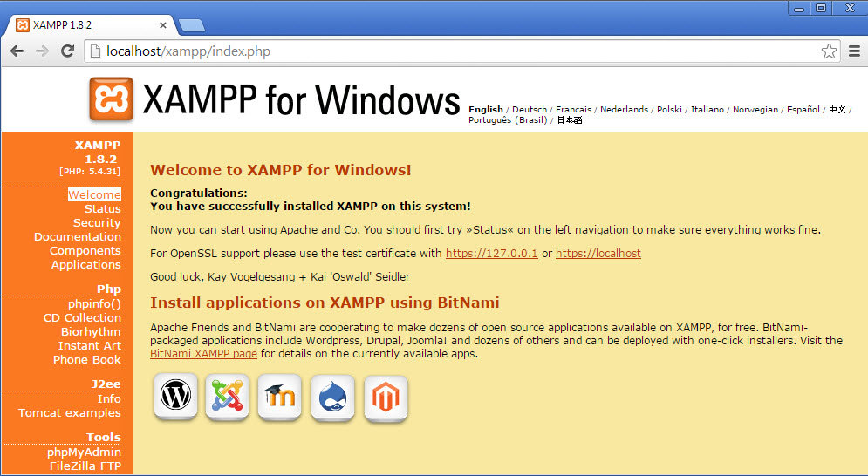
Task: Bookmark page with the star icon
Action: [x=829, y=51]
